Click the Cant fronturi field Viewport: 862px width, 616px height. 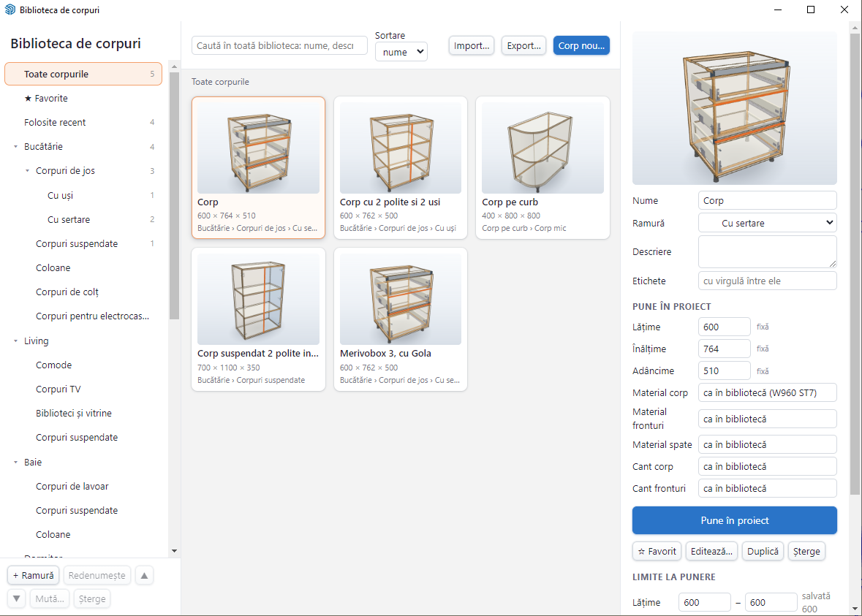coord(768,489)
